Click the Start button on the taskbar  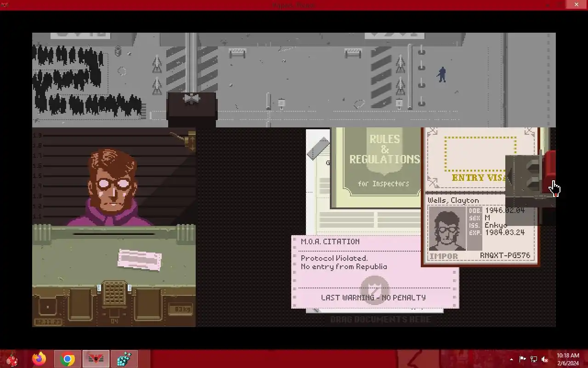(11, 359)
